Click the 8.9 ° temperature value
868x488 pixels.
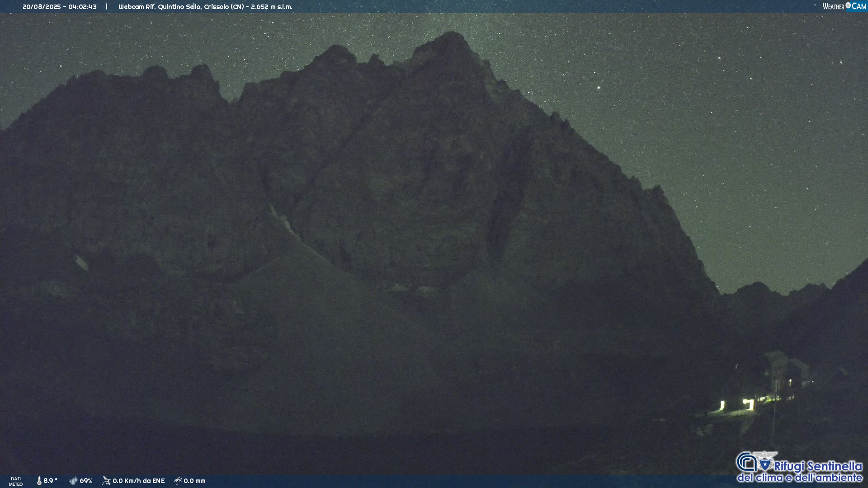pyautogui.click(x=51, y=481)
